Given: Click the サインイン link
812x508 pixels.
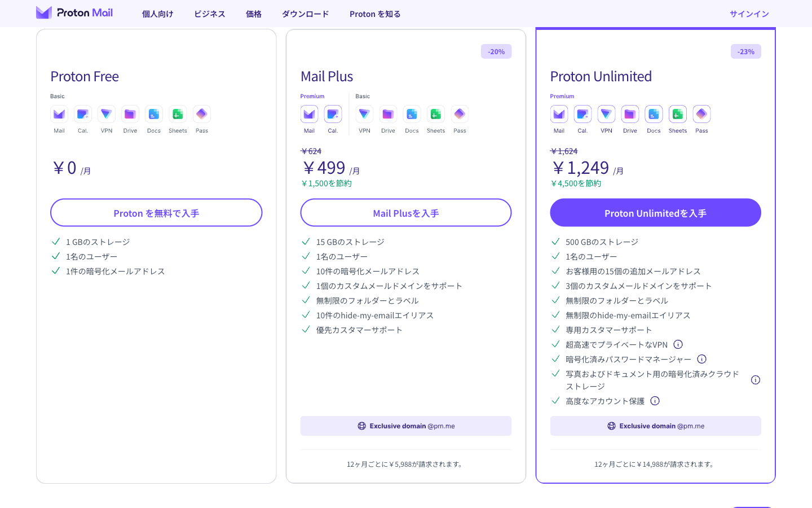Looking at the screenshot, I should coord(749,14).
